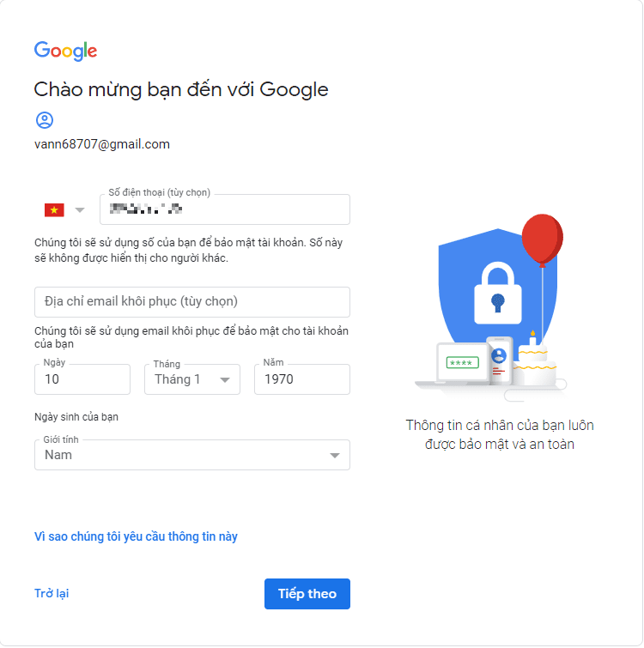Click the vann68707@gmail.com email text
The image size is (644, 648).
tap(102, 144)
